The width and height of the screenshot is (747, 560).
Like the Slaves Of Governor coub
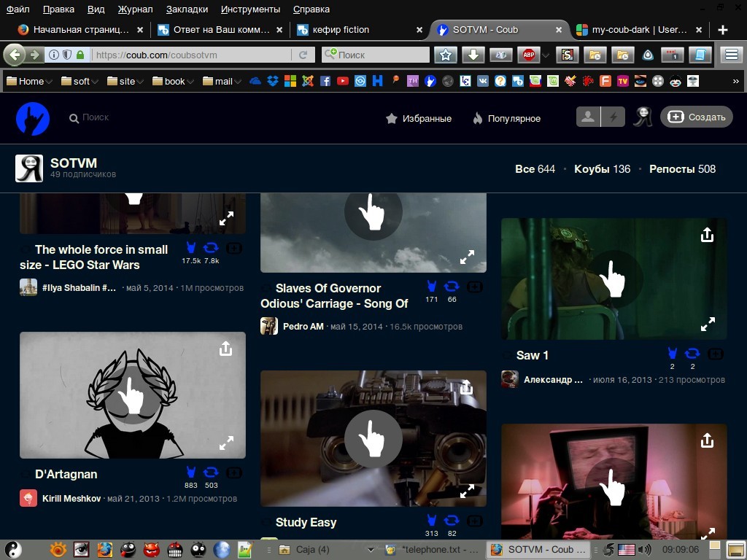432,287
